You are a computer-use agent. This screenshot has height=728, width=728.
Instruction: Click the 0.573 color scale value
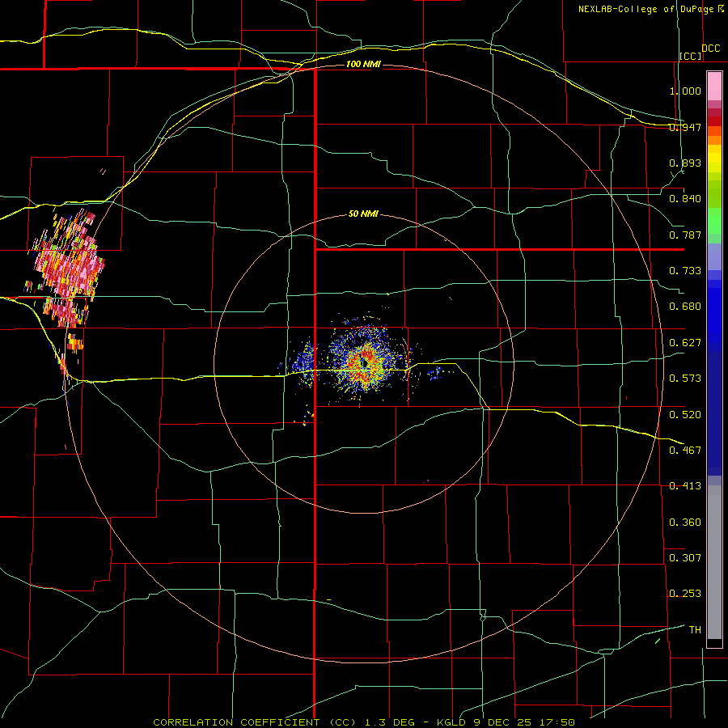tap(685, 379)
